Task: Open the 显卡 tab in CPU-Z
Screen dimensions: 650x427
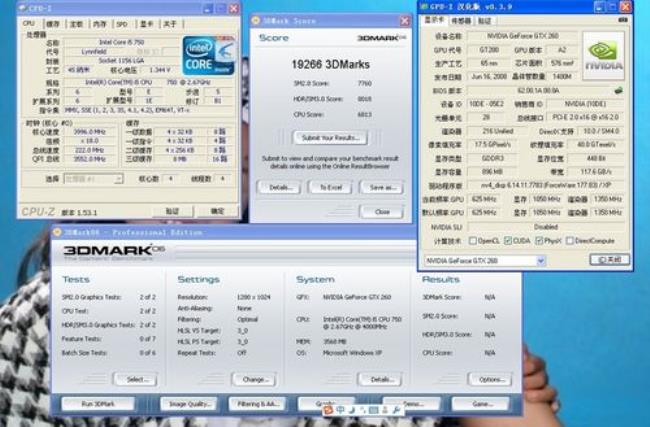Action: [146, 24]
